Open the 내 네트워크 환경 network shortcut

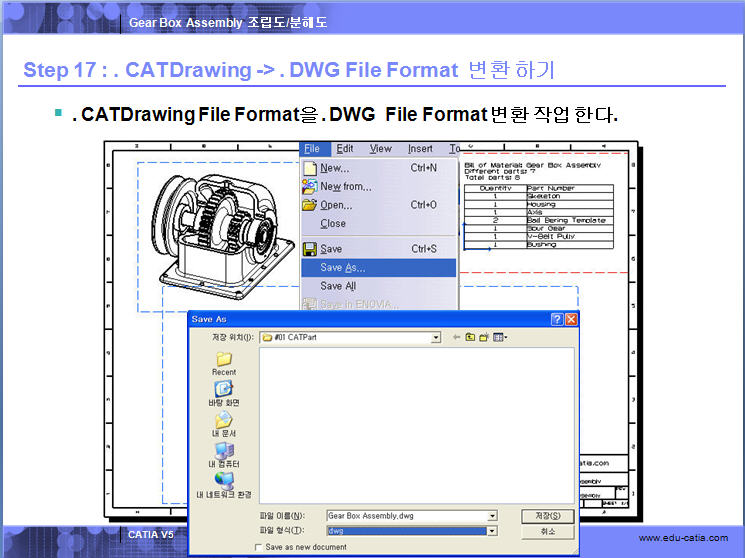coord(223,482)
